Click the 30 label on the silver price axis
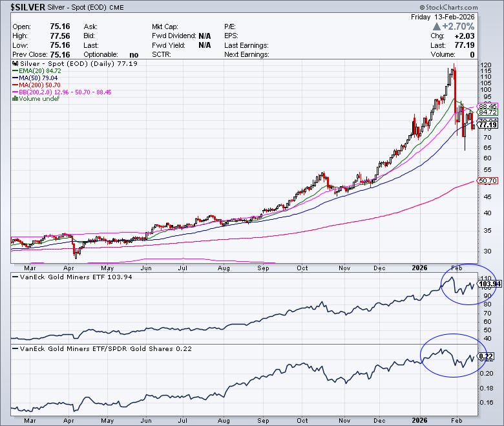This screenshot has height=426, width=504. [488, 251]
